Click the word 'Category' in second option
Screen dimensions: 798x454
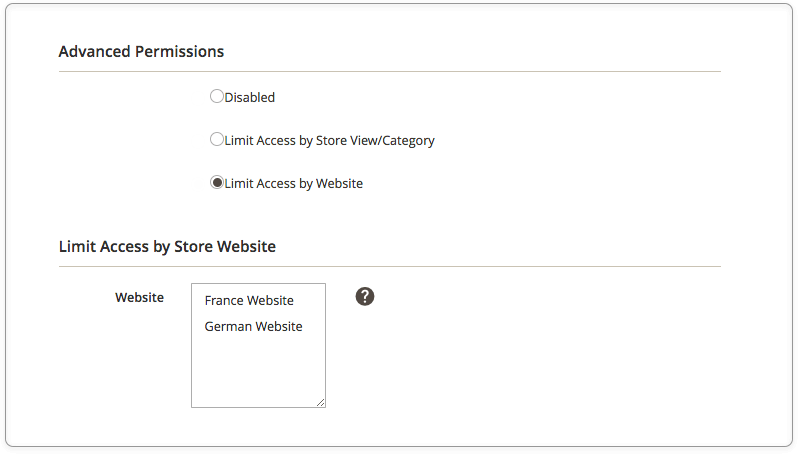pos(408,141)
